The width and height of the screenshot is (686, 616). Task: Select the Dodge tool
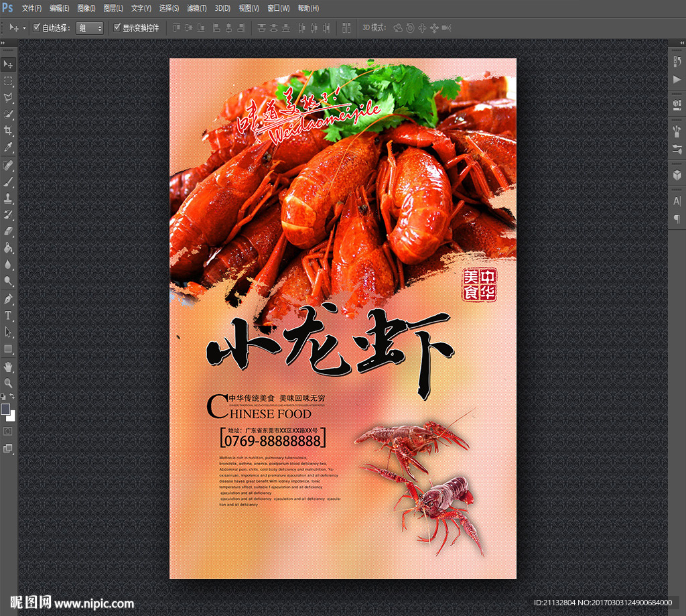8,281
